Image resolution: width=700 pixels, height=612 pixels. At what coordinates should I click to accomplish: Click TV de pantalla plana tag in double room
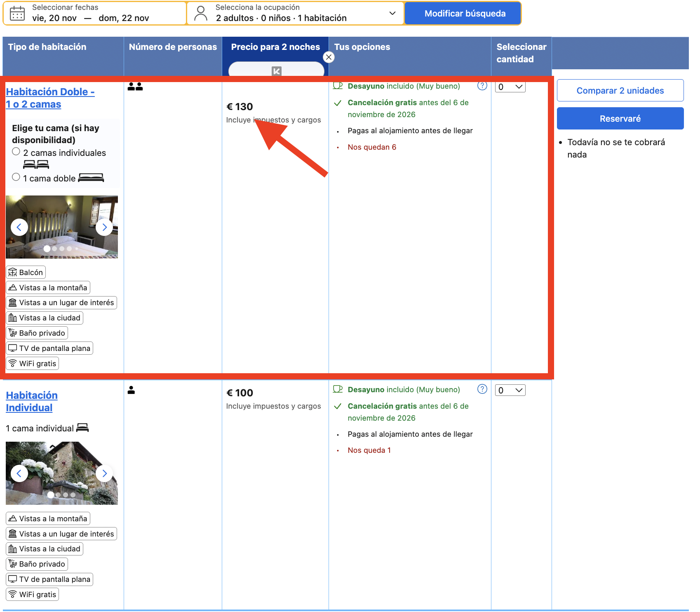[x=49, y=348]
